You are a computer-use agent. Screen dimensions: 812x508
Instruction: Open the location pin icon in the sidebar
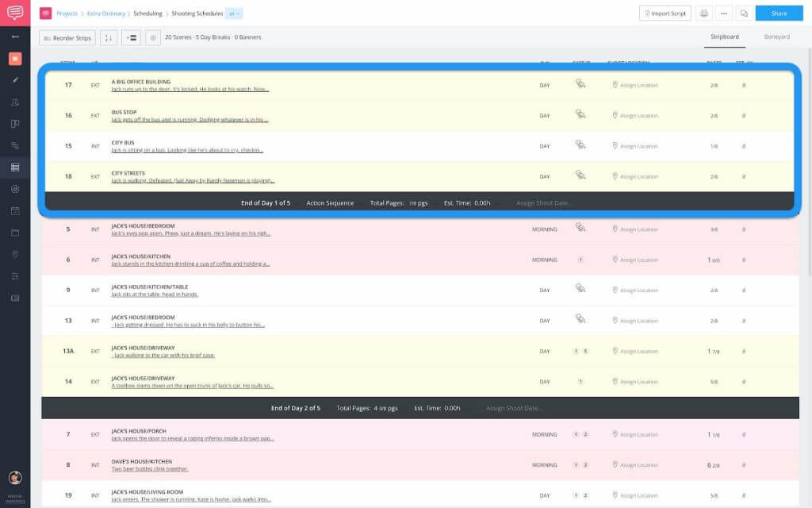(x=16, y=256)
